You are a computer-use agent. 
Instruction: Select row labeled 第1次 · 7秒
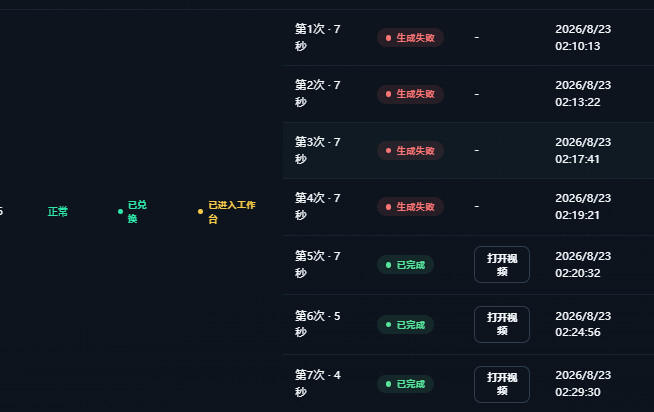pos(468,38)
